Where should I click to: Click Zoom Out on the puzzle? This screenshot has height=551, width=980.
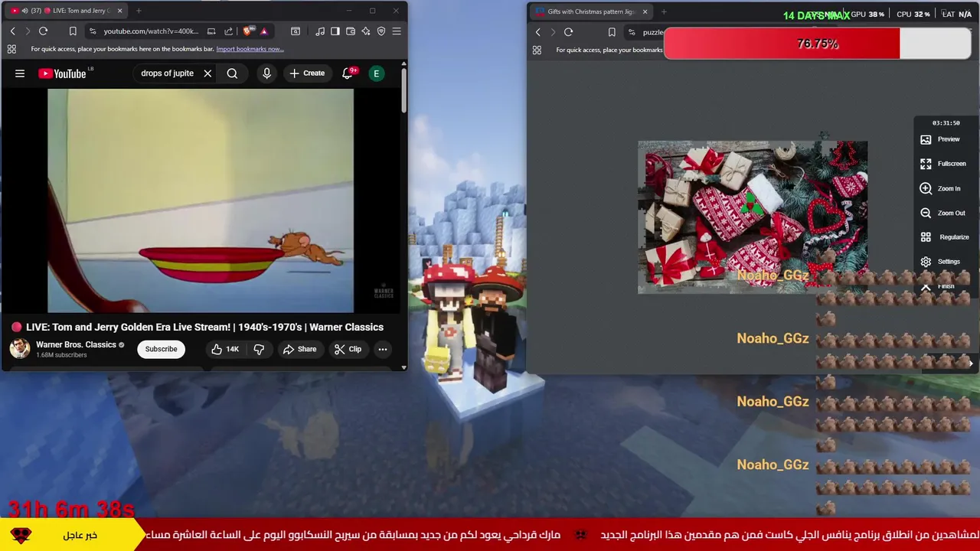pos(943,213)
